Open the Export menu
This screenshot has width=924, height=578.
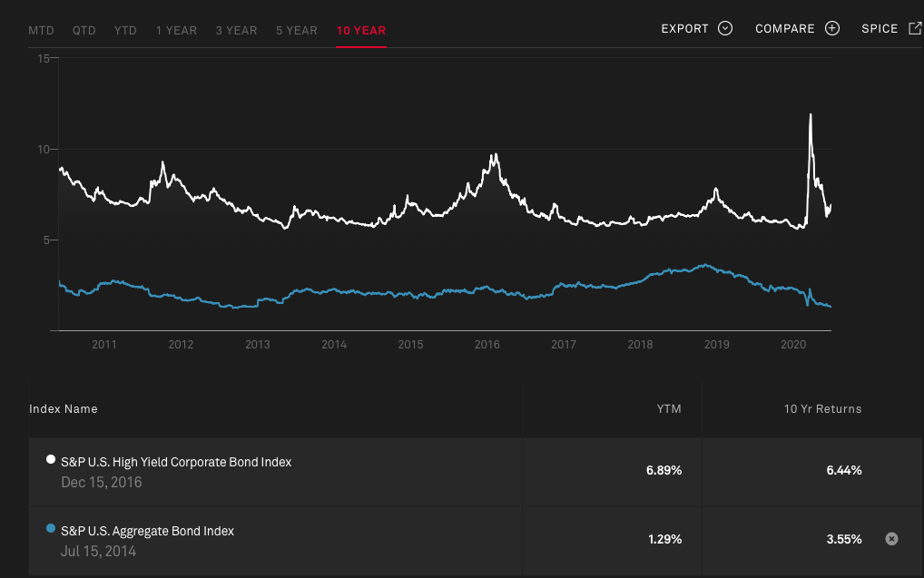[x=685, y=29]
